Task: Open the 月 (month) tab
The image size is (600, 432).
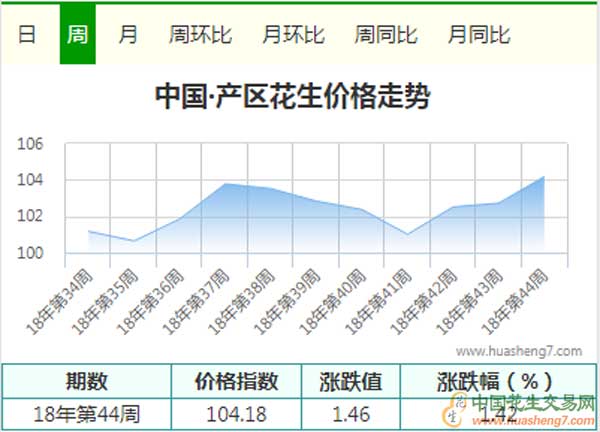Action: pyautogui.click(x=128, y=35)
